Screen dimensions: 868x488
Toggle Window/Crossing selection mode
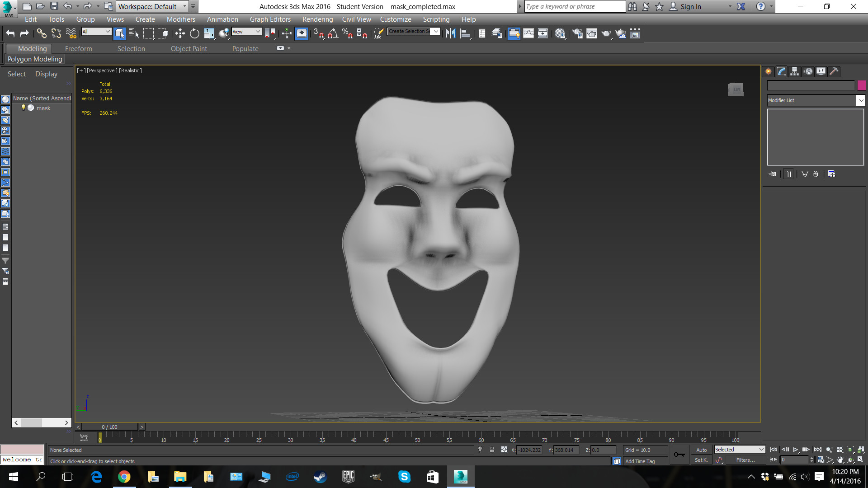click(x=163, y=33)
